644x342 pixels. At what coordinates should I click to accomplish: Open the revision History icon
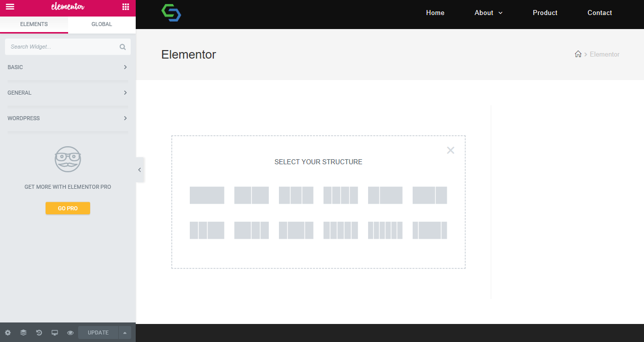tap(39, 332)
